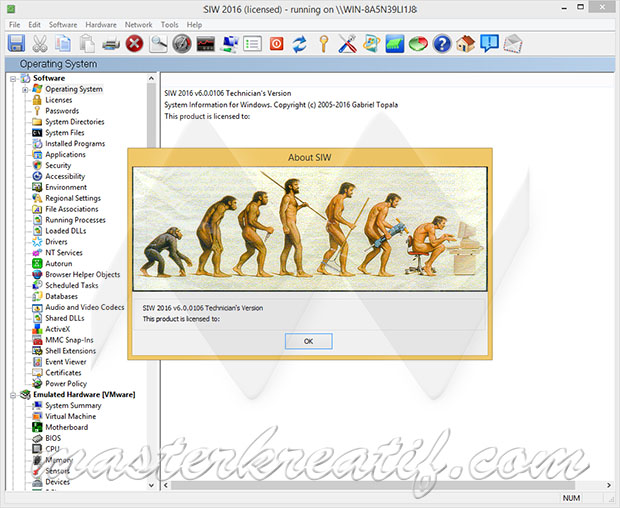Click the red X stop toolbar icon
This screenshot has height=508, width=620.
click(134, 43)
